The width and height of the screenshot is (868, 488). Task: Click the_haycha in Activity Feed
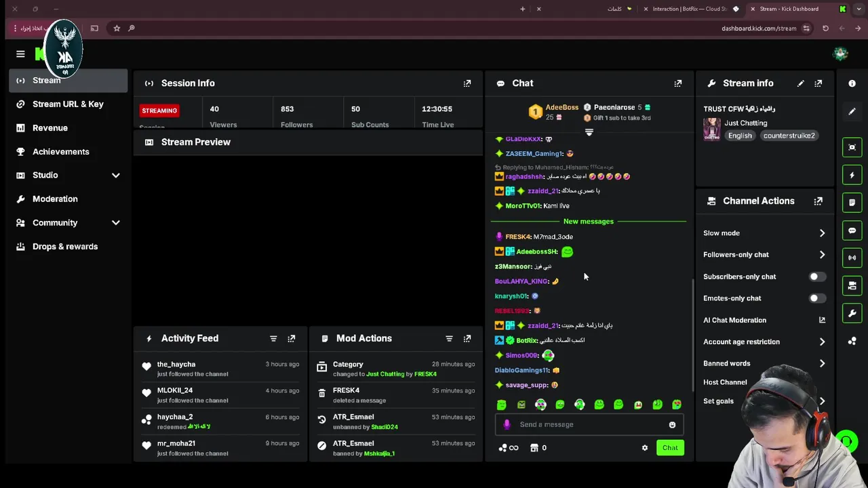[x=176, y=365]
